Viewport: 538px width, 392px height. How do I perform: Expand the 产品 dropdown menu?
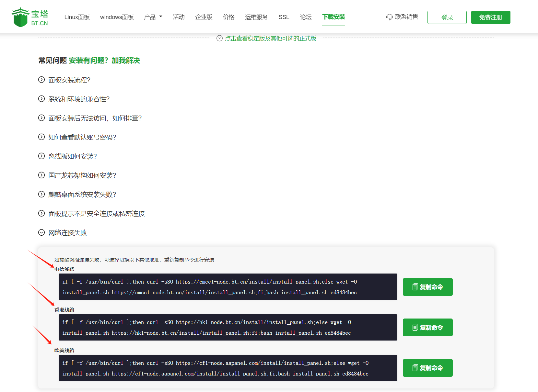click(x=153, y=17)
